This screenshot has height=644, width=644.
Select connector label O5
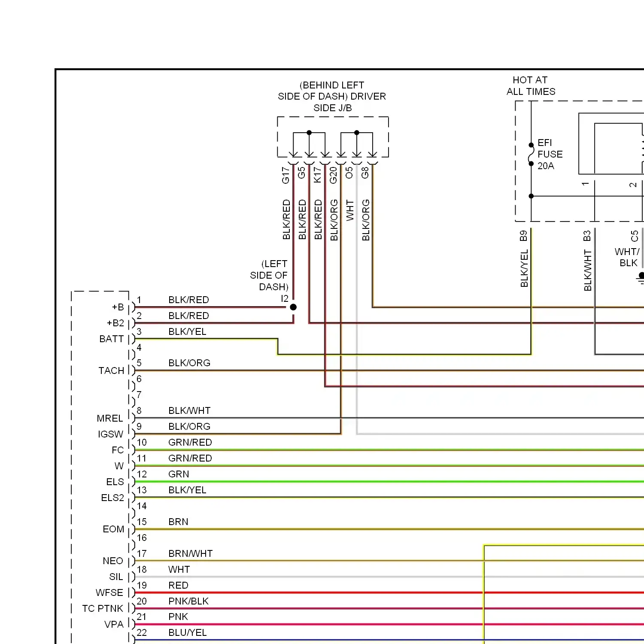pos(349,173)
